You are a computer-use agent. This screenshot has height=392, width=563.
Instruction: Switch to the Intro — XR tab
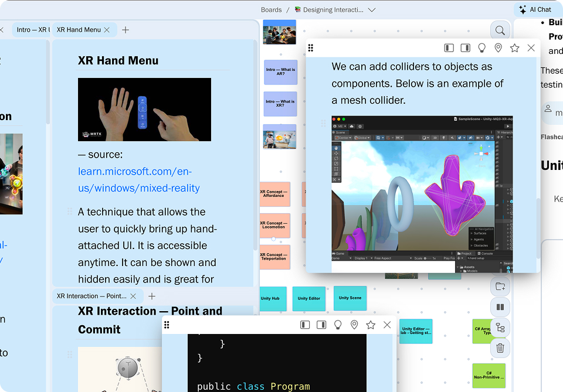click(32, 30)
